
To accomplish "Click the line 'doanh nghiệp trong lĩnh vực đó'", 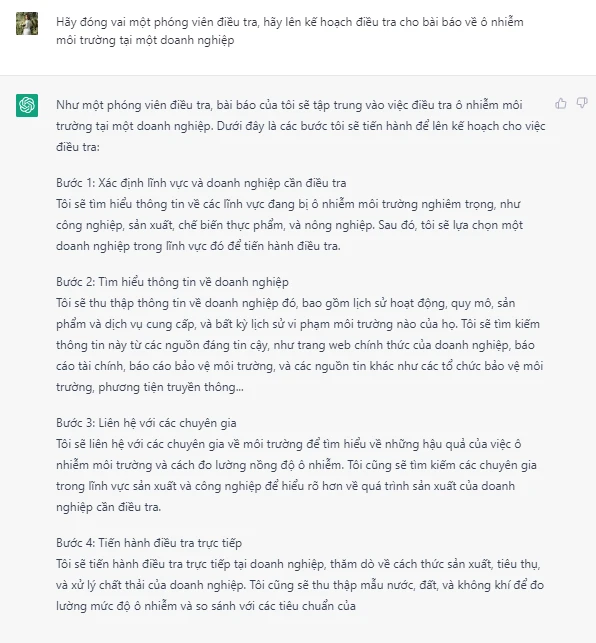I will (198, 246).
